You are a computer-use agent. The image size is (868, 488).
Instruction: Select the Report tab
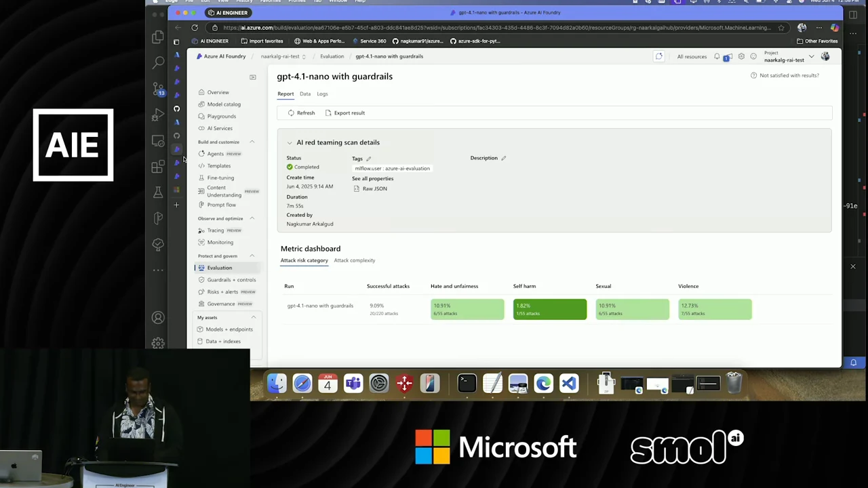point(285,94)
